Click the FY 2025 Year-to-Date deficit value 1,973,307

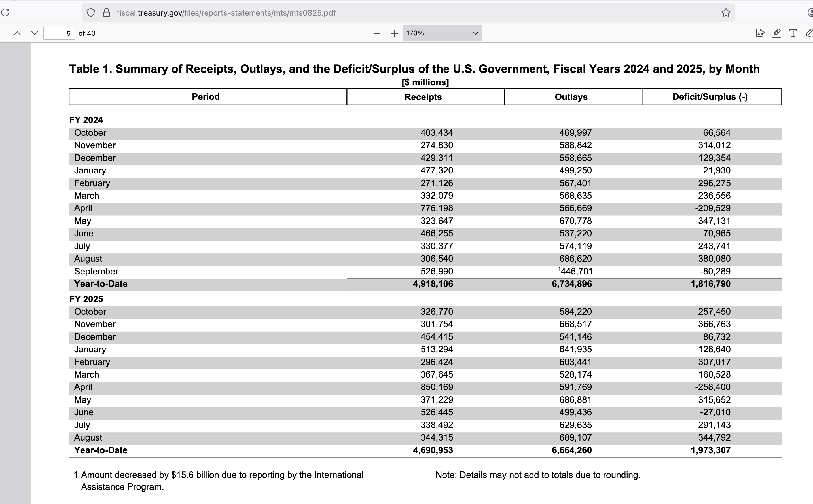(x=710, y=450)
